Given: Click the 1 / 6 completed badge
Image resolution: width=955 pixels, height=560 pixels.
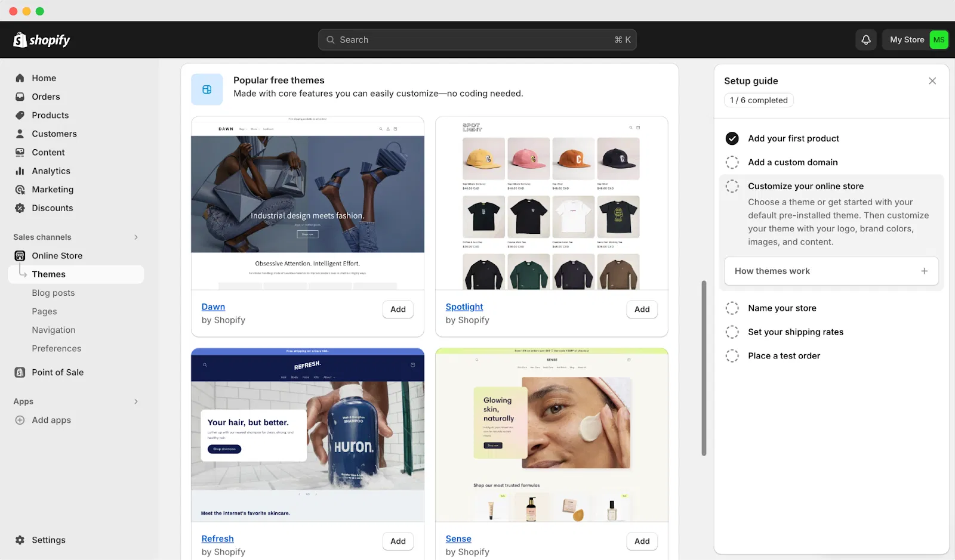Looking at the screenshot, I should point(759,100).
